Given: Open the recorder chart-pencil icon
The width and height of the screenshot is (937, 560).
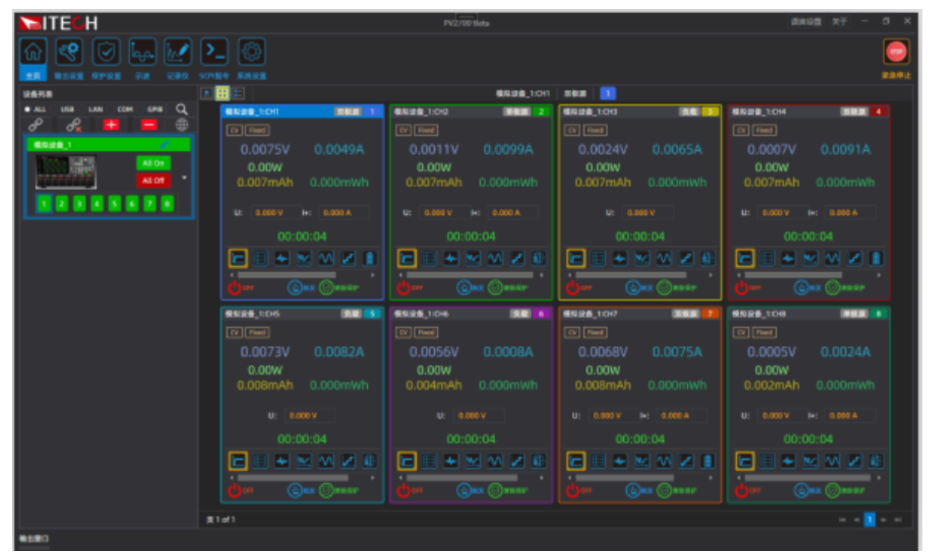Looking at the screenshot, I should pyautogui.click(x=178, y=52).
